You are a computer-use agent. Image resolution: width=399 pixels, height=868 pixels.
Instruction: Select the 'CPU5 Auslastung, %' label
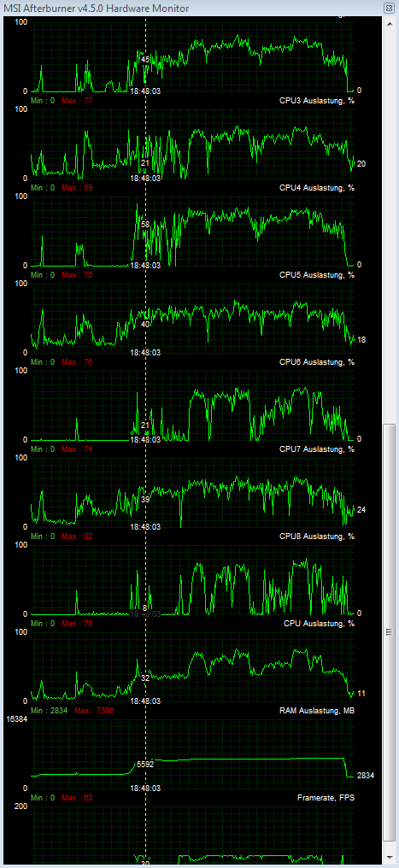(316, 275)
